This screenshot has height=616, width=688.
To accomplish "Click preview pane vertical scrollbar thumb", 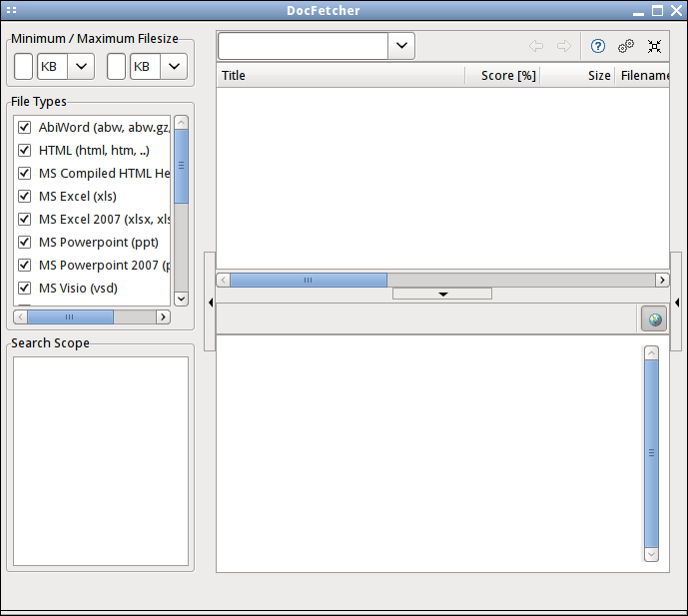I will [x=652, y=453].
